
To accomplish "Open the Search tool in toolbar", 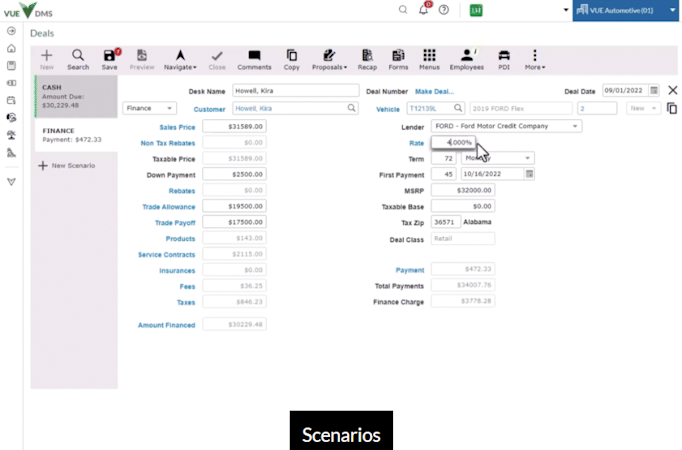I will click(x=78, y=60).
